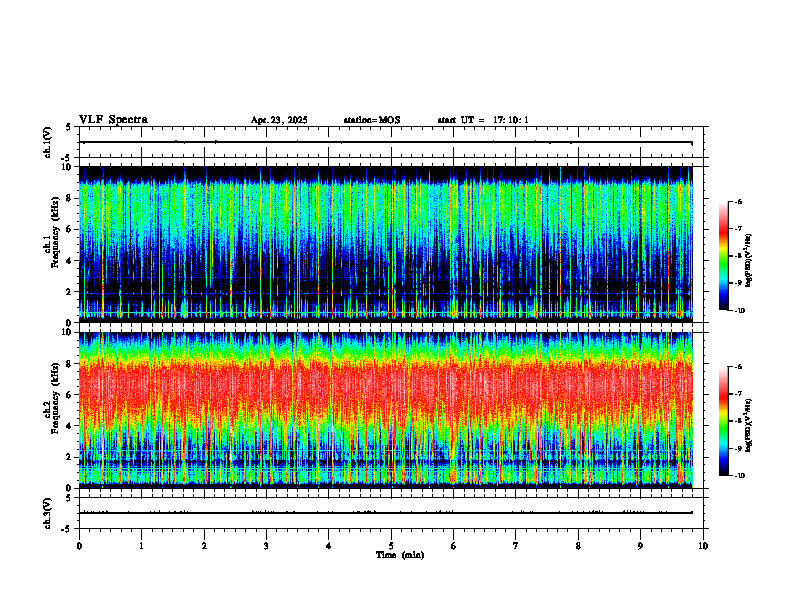Click the "-10" value below ch.2 colorbar

point(738,476)
